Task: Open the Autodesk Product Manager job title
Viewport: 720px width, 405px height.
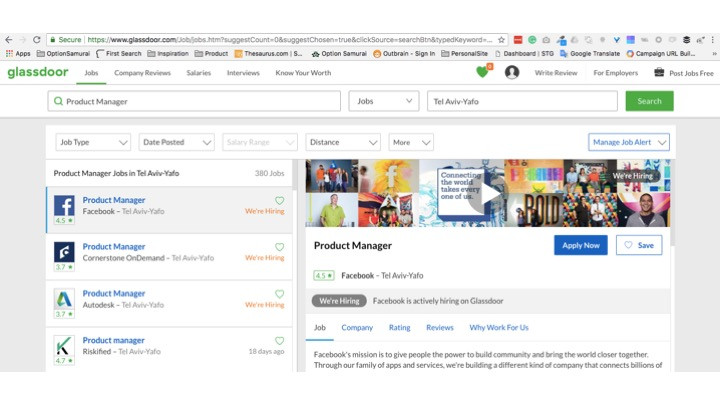Action: (113, 293)
